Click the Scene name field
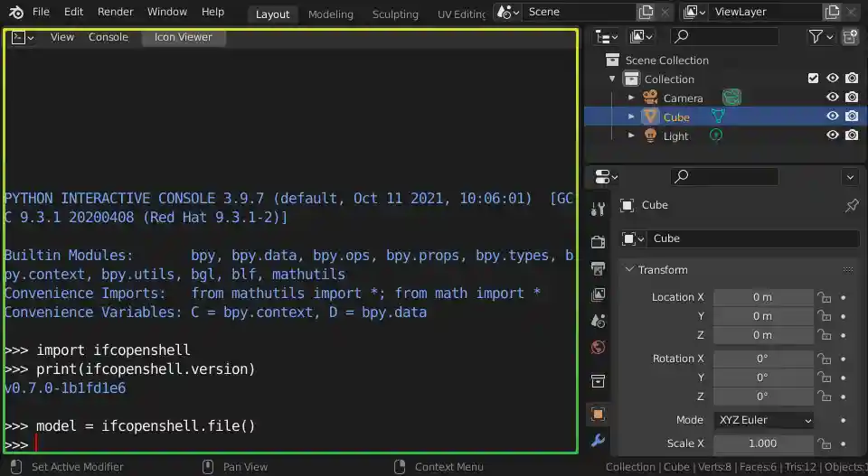This screenshot has width=868, height=476. pyautogui.click(x=579, y=12)
